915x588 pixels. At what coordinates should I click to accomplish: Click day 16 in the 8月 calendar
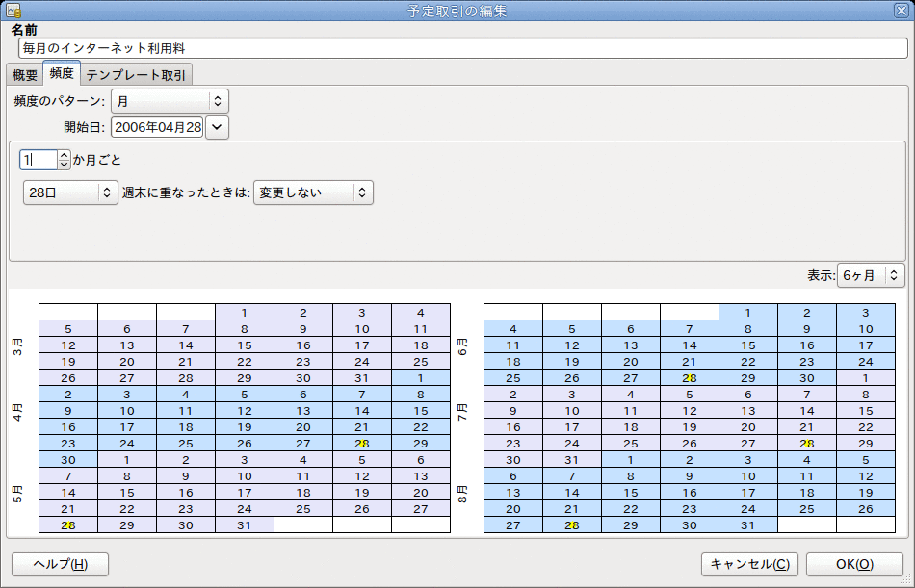[690, 493]
